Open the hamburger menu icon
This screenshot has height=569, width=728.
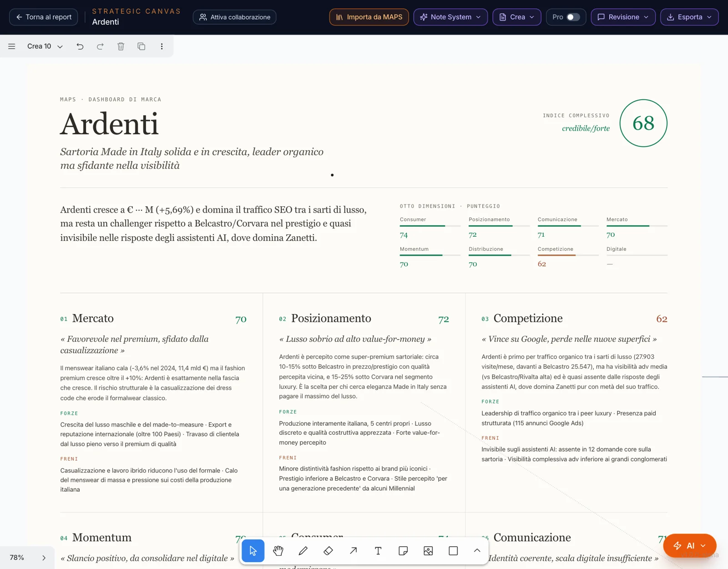coord(12,46)
